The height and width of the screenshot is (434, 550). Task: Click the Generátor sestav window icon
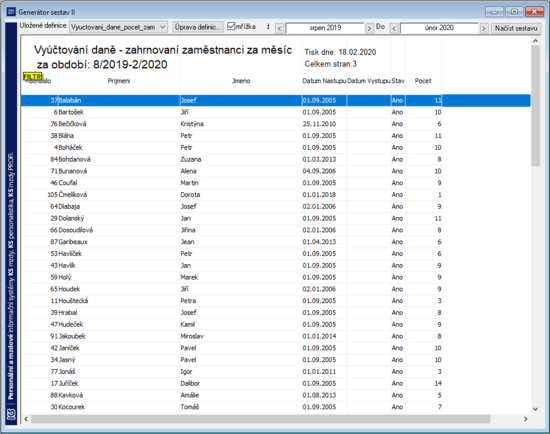tap(11, 12)
